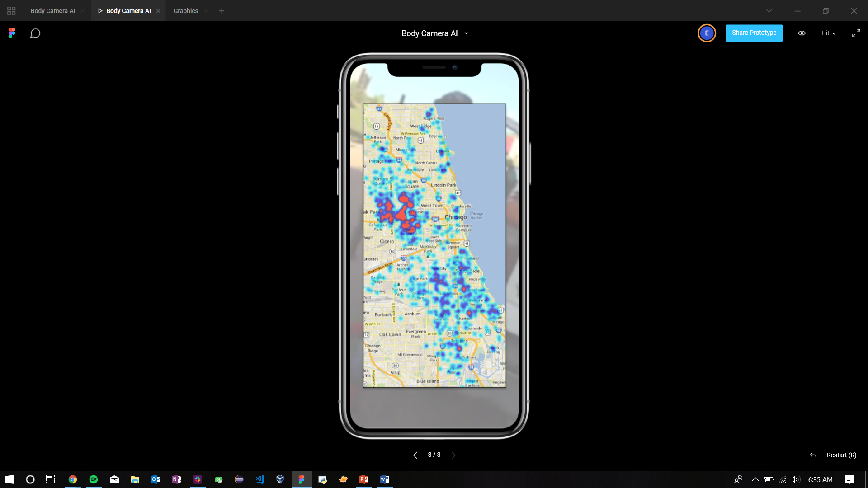Enter fullscreen with the expand arrows icon
This screenshot has height=488, width=868.
[856, 33]
